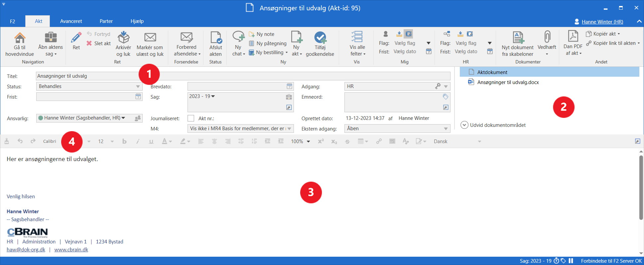Create a new order Ny bestilling
The width and height of the screenshot is (644, 265).
click(268, 52)
